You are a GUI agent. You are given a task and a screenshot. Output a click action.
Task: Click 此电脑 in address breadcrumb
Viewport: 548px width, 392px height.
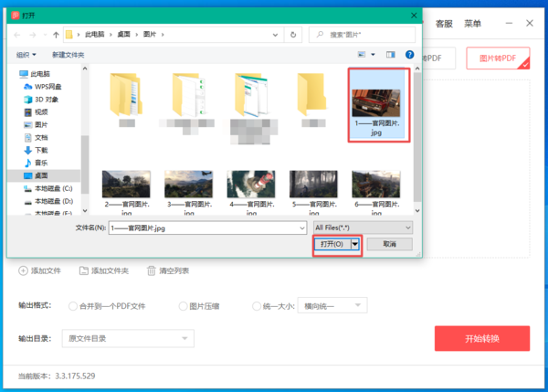coord(95,35)
